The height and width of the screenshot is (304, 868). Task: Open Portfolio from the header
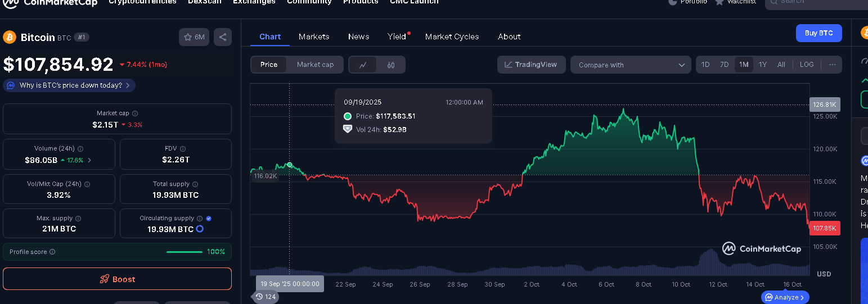pos(687,2)
